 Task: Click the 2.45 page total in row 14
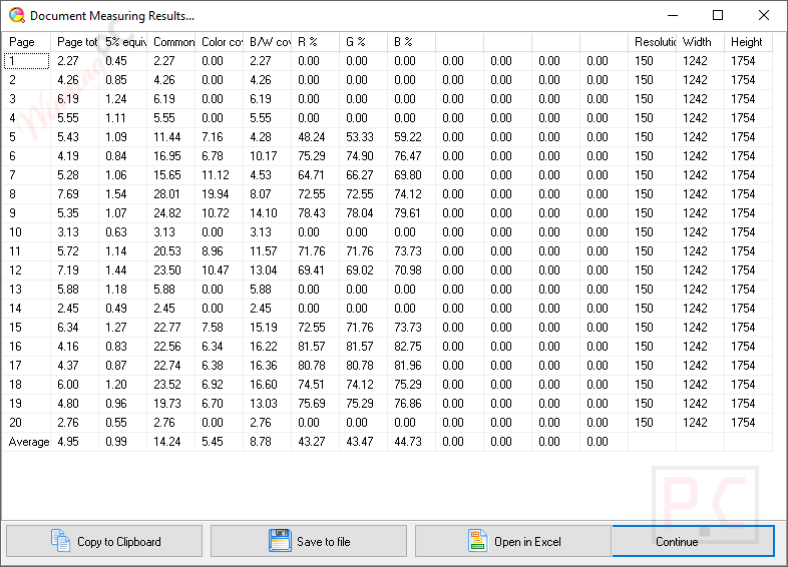tap(68, 309)
